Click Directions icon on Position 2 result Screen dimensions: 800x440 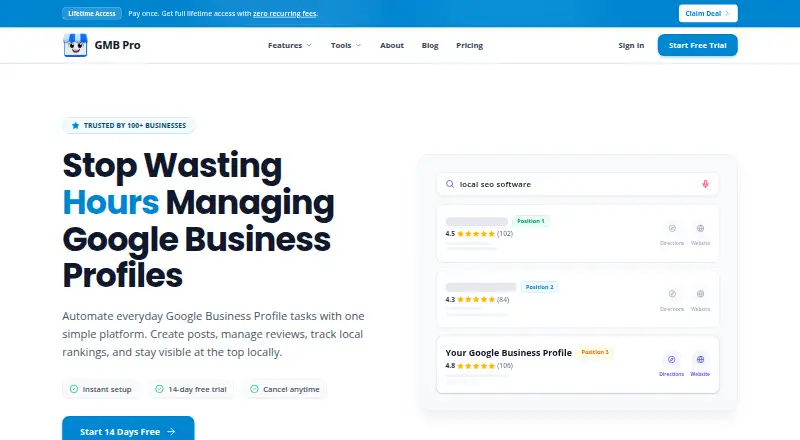672,294
